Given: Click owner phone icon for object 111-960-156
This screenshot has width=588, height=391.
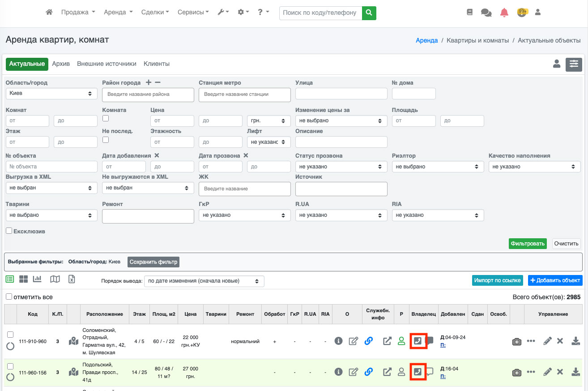Looking at the screenshot, I should (x=418, y=372).
